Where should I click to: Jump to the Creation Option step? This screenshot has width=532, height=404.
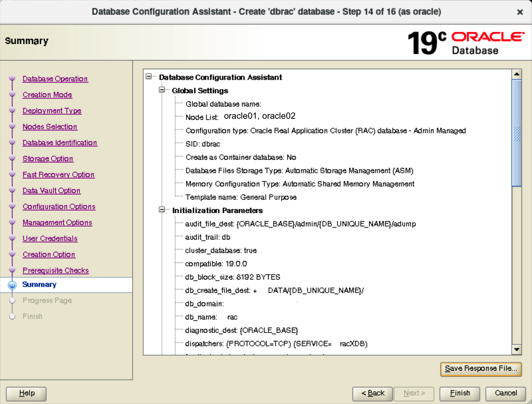49,254
